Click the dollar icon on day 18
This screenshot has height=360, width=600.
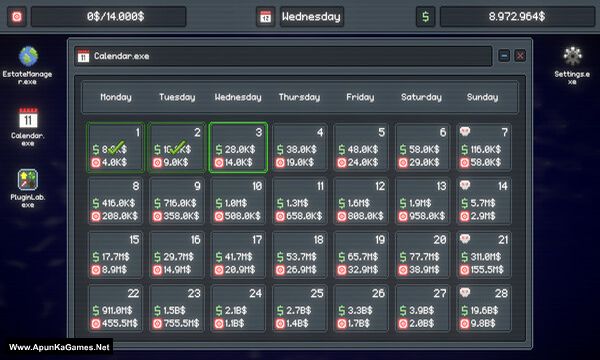coord(280,257)
